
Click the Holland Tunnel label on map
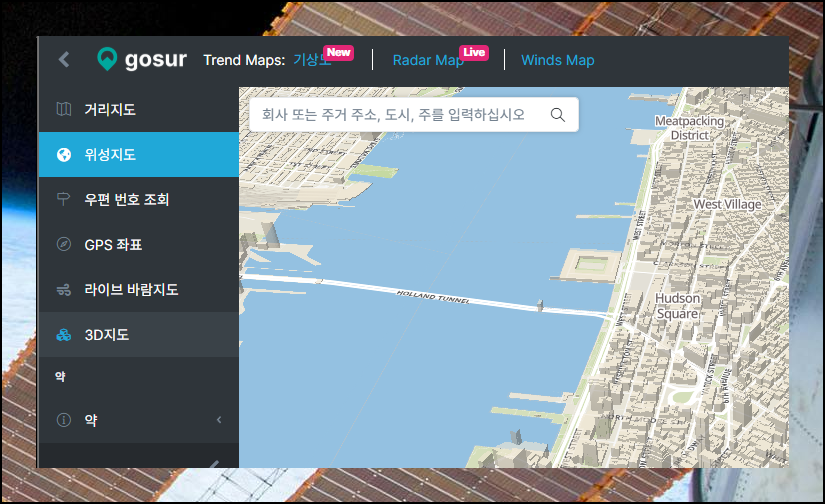pos(433,297)
